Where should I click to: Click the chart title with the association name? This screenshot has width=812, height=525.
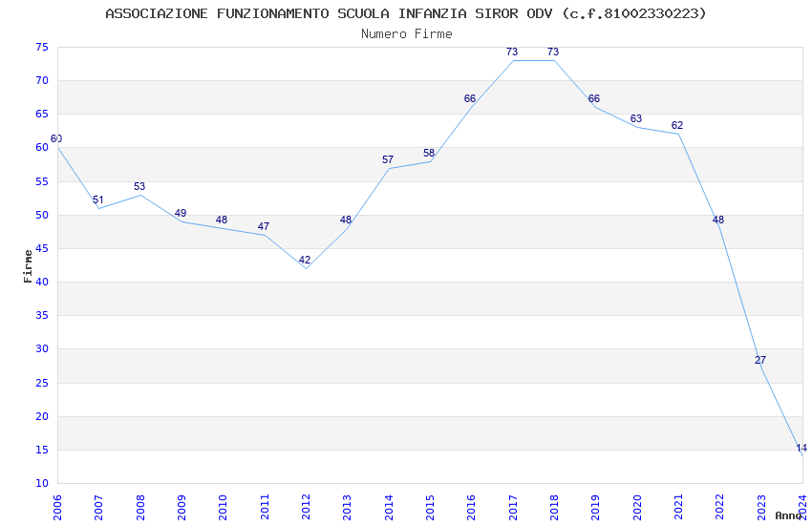406,13
